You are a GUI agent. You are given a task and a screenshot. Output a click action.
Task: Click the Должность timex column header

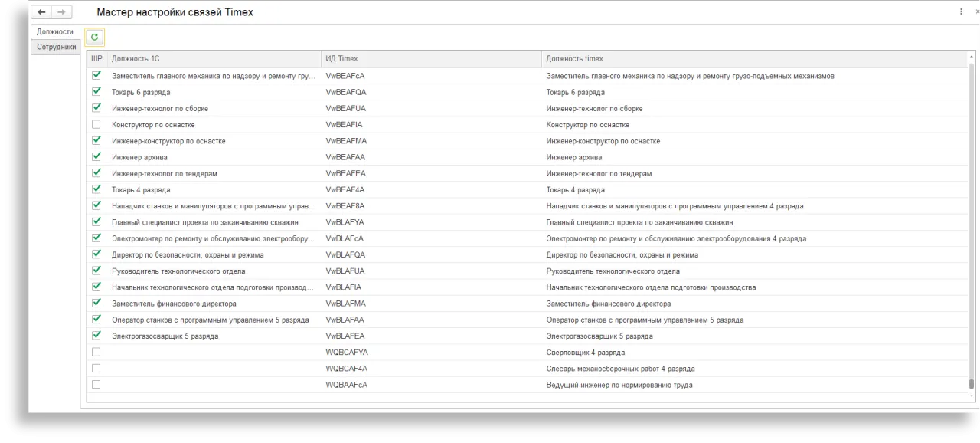tap(754, 59)
